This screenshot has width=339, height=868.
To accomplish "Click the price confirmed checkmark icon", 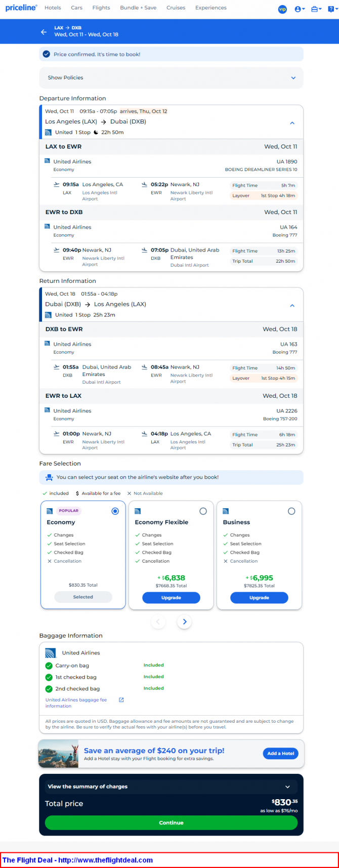I will (47, 54).
